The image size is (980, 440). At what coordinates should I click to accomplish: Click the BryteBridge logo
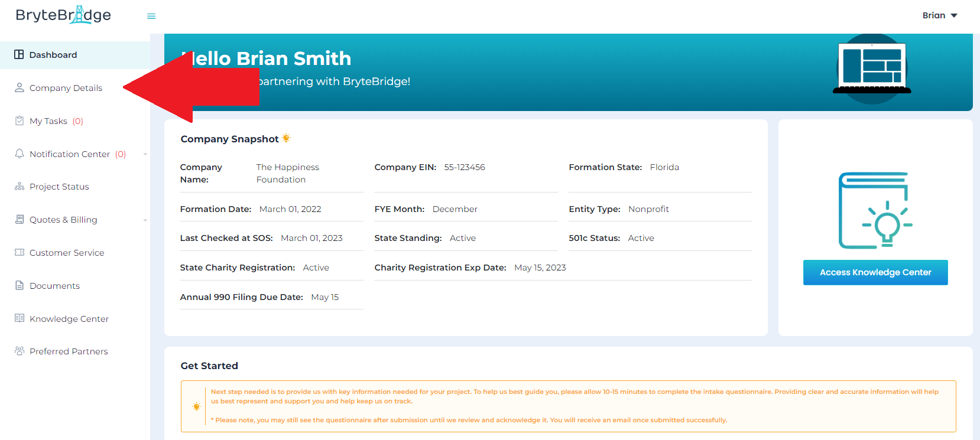(x=63, y=15)
